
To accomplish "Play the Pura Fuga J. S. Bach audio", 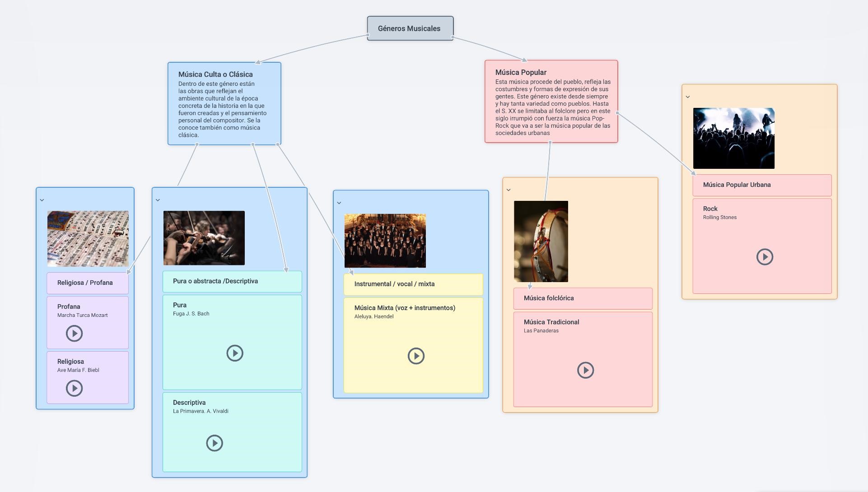I will [235, 353].
